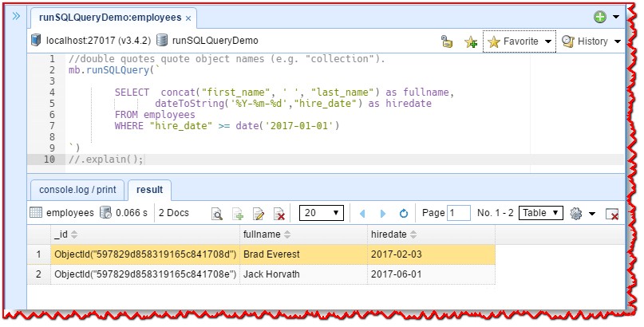Switch to the console.log / print tab
The image size is (644, 327).
tap(77, 190)
